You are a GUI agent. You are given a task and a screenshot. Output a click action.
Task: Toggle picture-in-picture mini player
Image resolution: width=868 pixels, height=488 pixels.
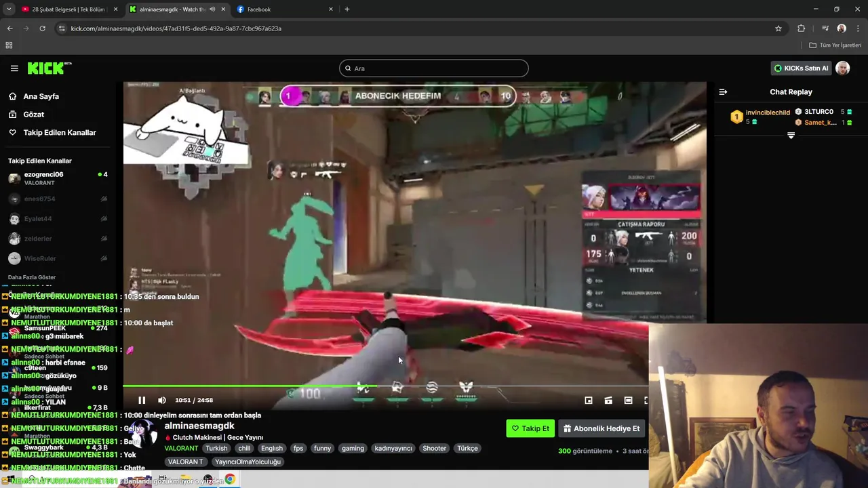coord(589,400)
